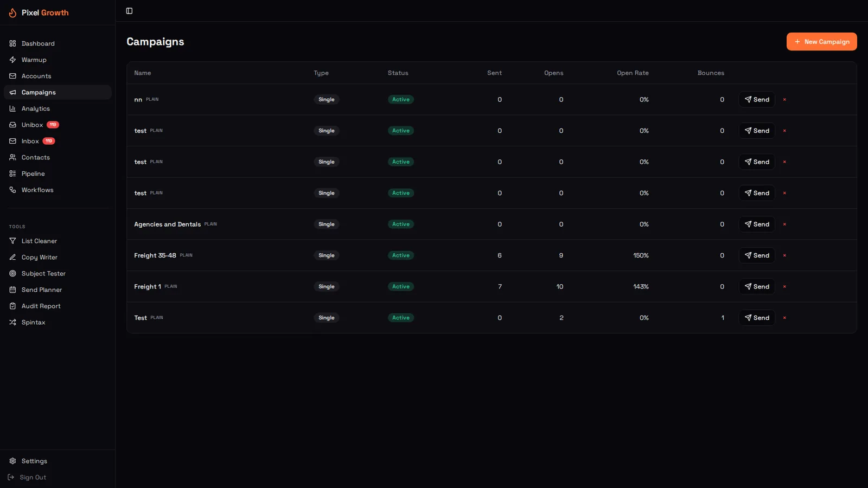Image resolution: width=868 pixels, height=488 pixels.
Task: Open the Agencies and Dentals campaign name
Action: [167, 224]
